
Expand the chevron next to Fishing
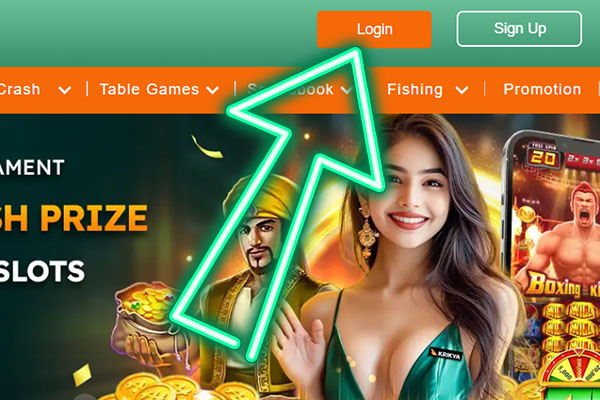[x=462, y=90]
